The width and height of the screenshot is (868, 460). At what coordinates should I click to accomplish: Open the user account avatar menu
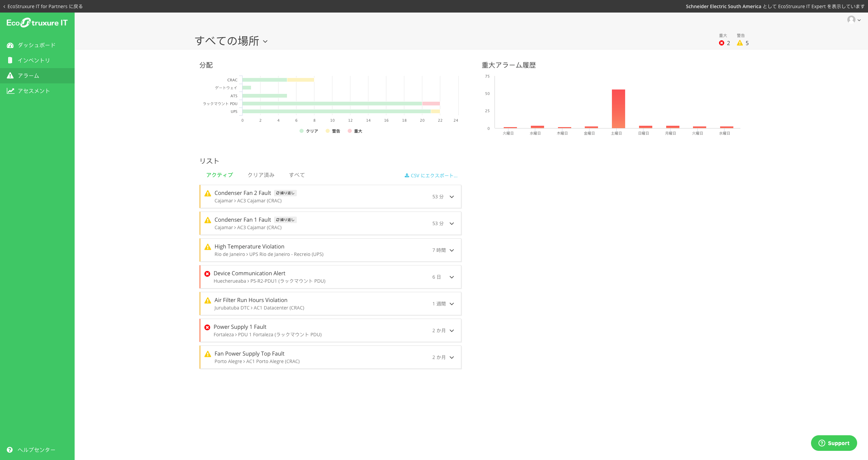pyautogui.click(x=853, y=20)
